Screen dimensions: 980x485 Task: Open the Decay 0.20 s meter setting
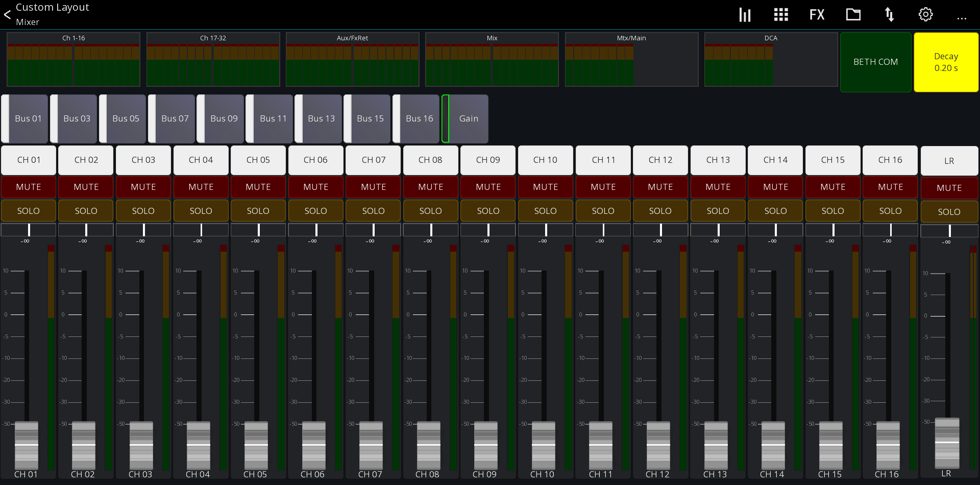(946, 62)
